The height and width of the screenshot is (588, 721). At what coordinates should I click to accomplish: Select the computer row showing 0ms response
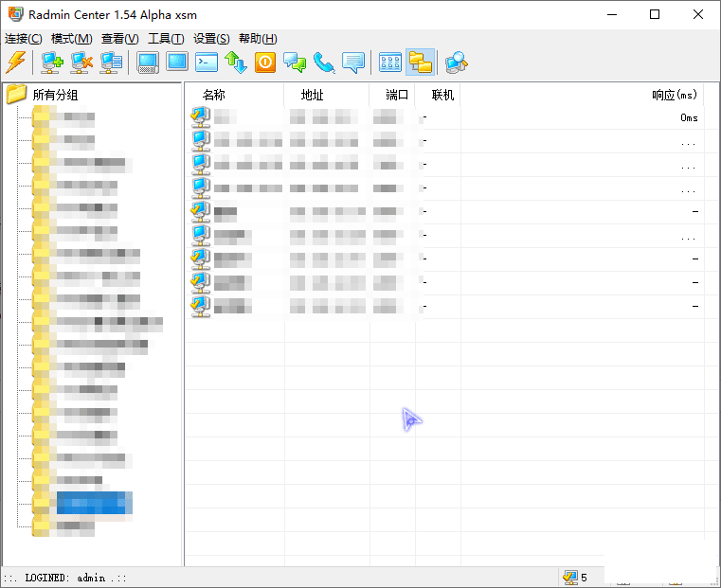pyautogui.click(x=444, y=117)
